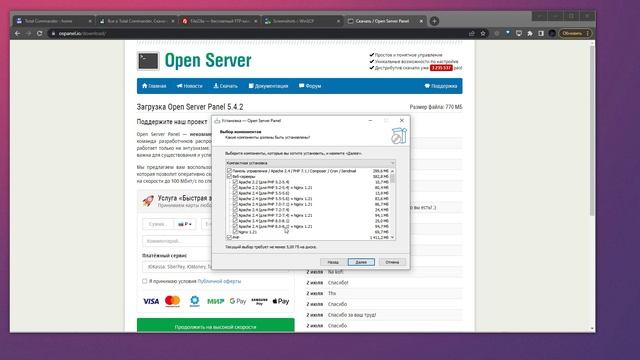640x360 pixels.
Task: Click the component list scroll-up arrow
Action: 392,171
